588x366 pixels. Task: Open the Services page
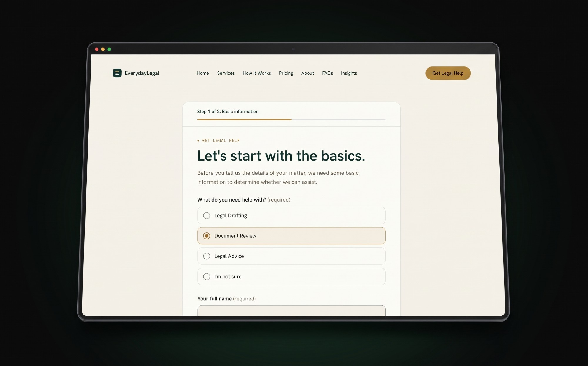(226, 73)
